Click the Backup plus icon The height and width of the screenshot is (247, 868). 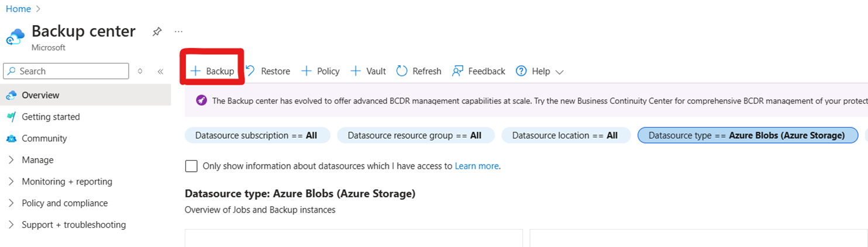click(195, 71)
